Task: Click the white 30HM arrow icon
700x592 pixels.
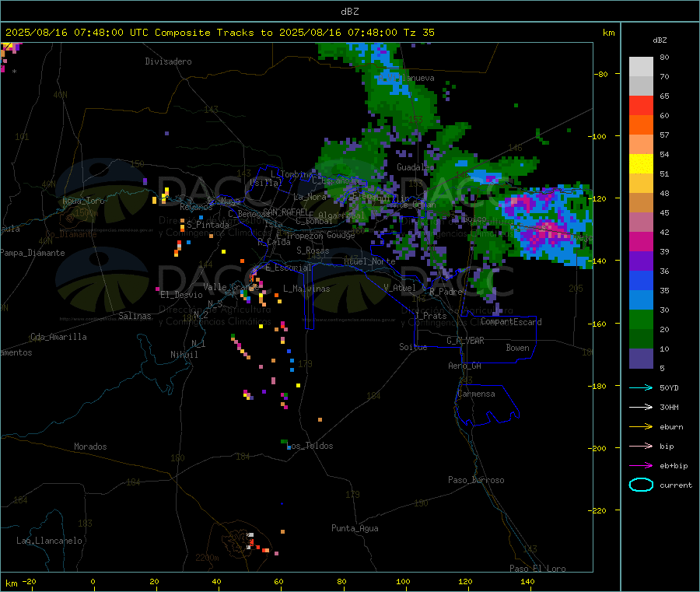Action: 641,407
